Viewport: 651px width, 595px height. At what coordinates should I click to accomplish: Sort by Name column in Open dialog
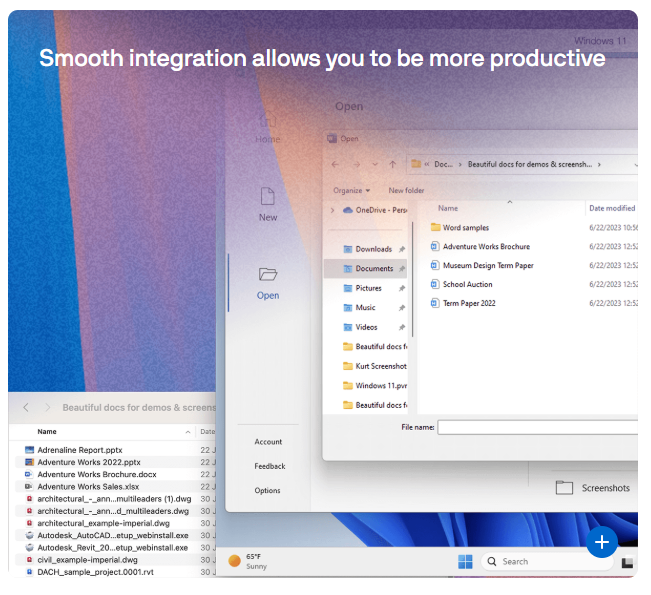click(448, 208)
